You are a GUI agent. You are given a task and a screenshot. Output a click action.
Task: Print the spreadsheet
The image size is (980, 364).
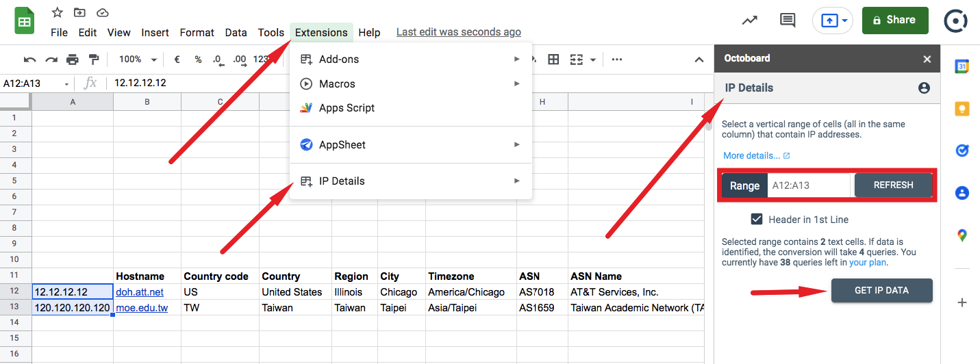(73, 60)
